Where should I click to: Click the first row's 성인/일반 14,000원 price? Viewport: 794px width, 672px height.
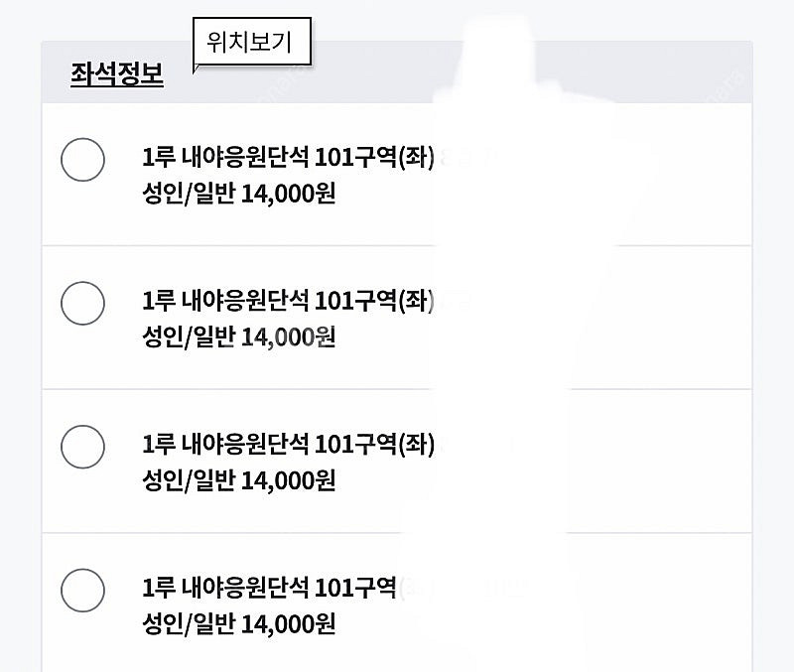[239, 193]
